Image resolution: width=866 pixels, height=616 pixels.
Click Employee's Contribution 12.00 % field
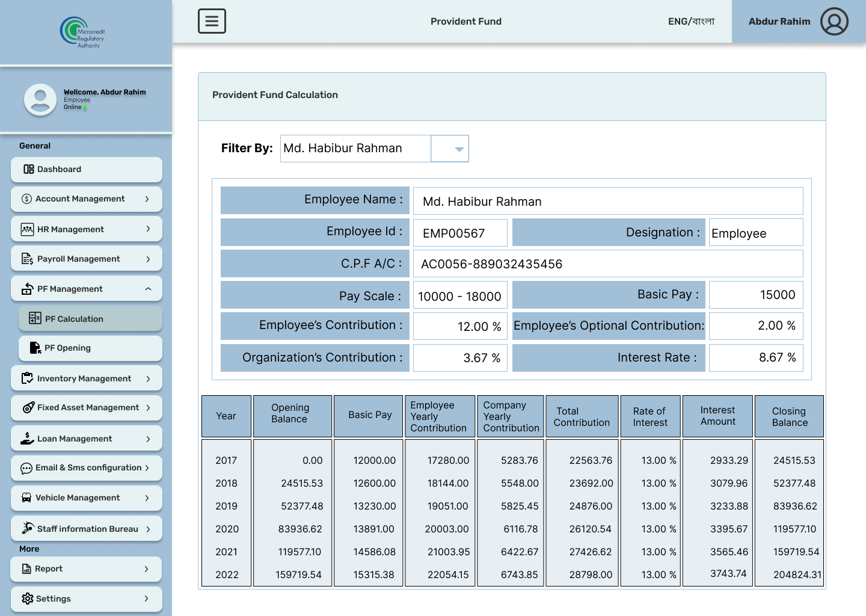pos(460,326)
